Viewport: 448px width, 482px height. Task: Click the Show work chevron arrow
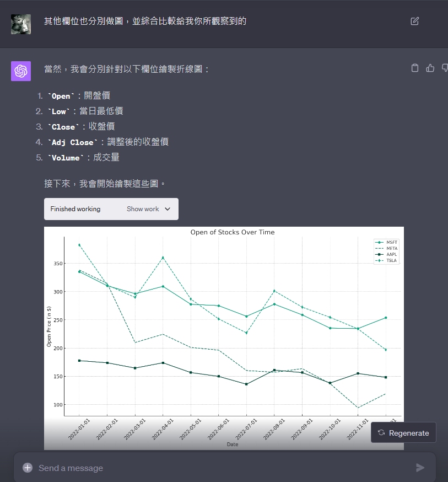pos(168,209)
